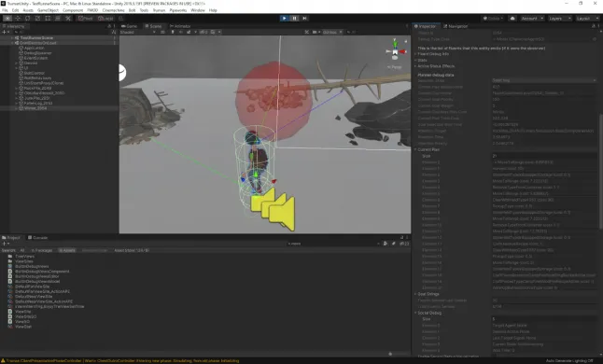Pause the editor playback
Screen dimensions: 603x364
pos(295,18)
